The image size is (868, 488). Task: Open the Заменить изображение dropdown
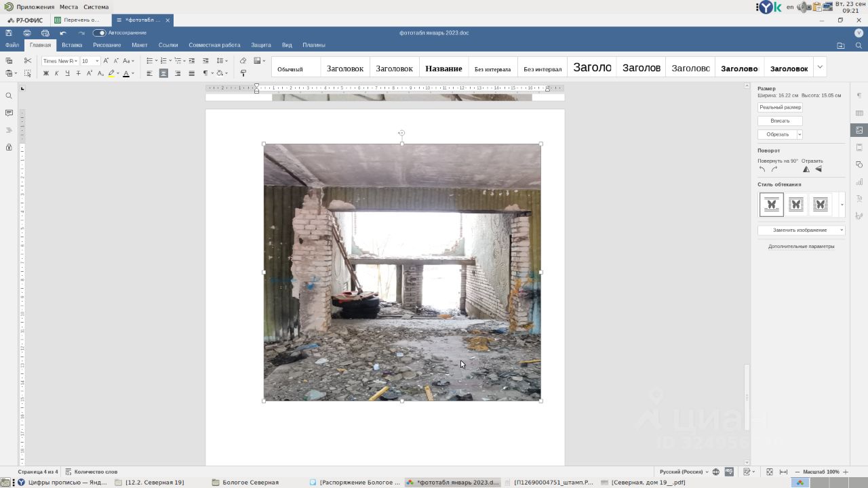click(x=801, y=230)
